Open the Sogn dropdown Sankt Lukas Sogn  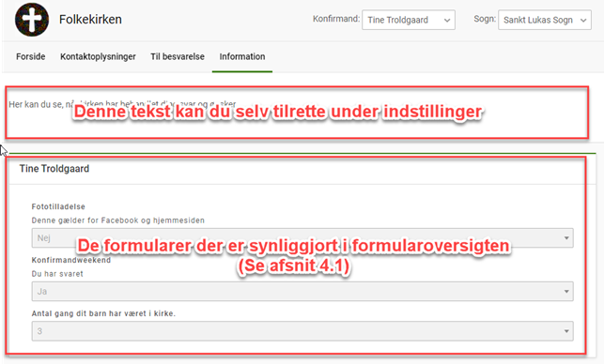(x=545, y=20)
